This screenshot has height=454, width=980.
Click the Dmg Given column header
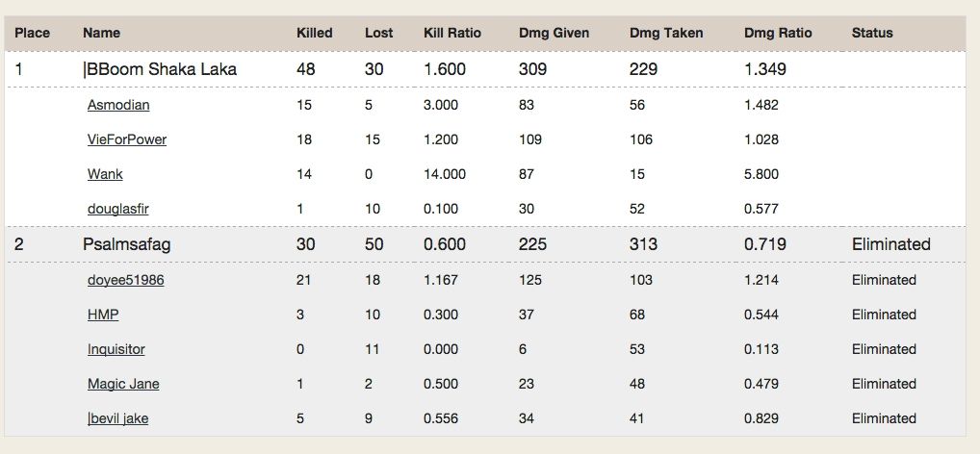(x=554, y=33)
